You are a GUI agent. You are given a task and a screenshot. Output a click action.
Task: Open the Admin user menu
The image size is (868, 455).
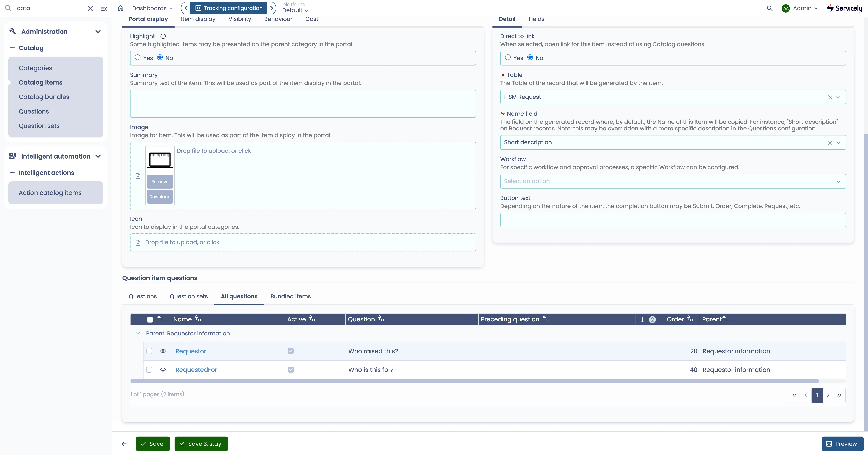(x=805, y=8)
